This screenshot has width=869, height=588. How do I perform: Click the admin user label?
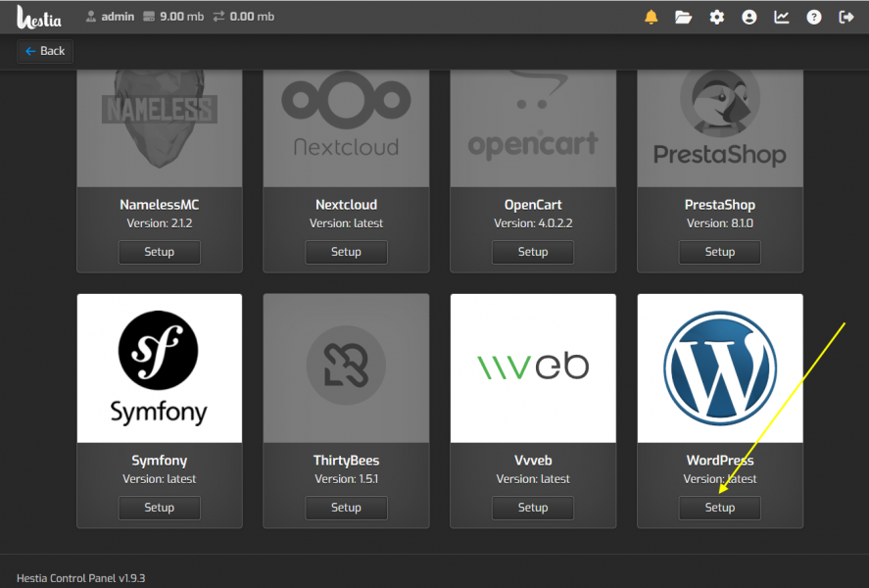point(110,17)
